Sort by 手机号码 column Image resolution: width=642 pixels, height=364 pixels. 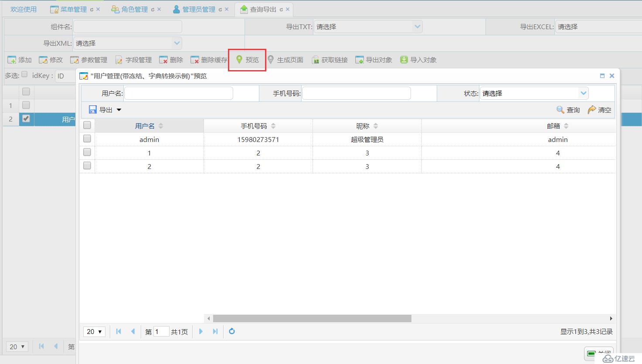click(258, 126)
